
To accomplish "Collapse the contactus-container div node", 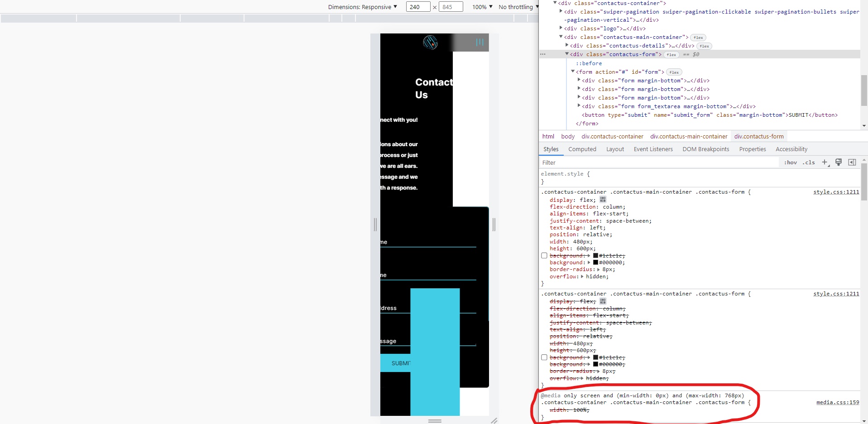I will pos(555,3).
